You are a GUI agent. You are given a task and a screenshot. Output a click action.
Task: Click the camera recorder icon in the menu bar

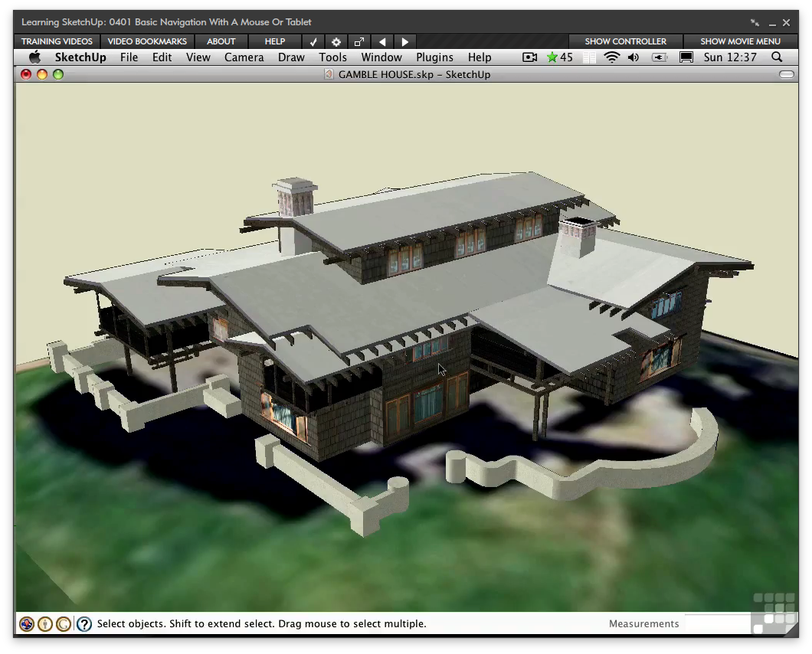point(529,57)
